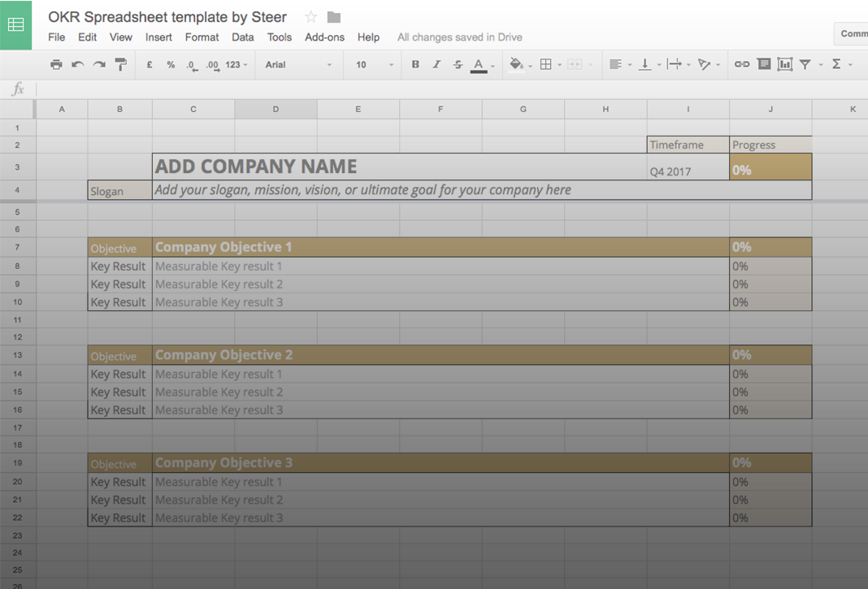
Task: Click the Merge cells icon
Action: [575, 64]
